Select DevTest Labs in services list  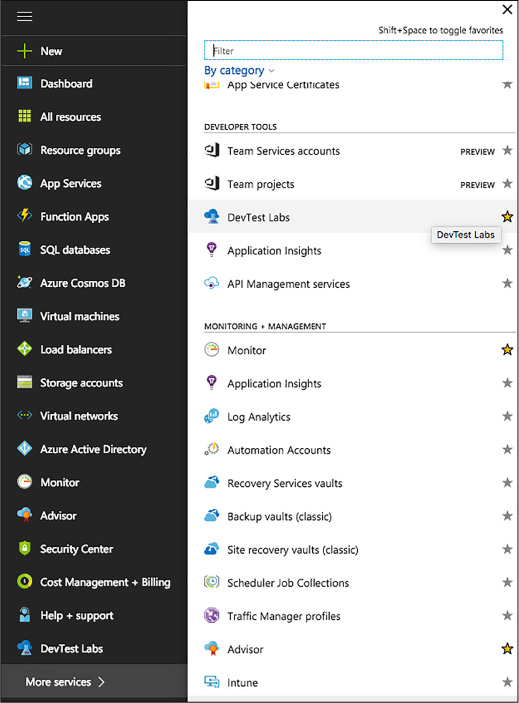[x=352, y=217]
